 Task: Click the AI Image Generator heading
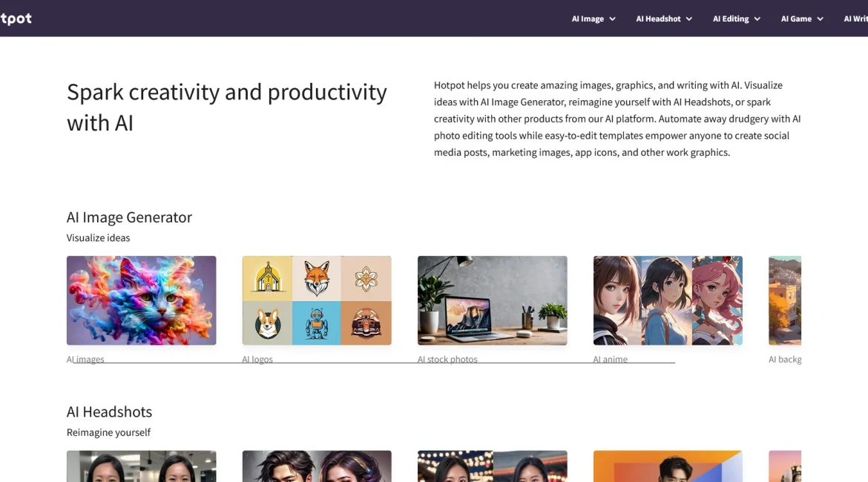pyautogui.click(x=129, y=217)
